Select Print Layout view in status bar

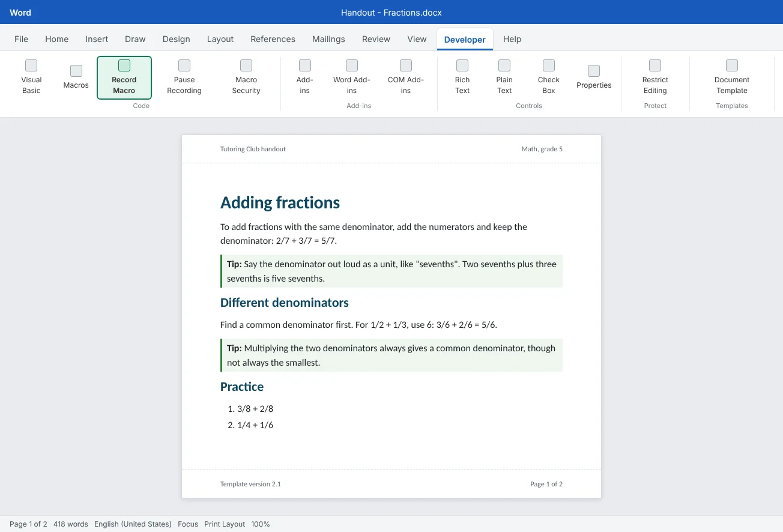(x=225, y=524)
